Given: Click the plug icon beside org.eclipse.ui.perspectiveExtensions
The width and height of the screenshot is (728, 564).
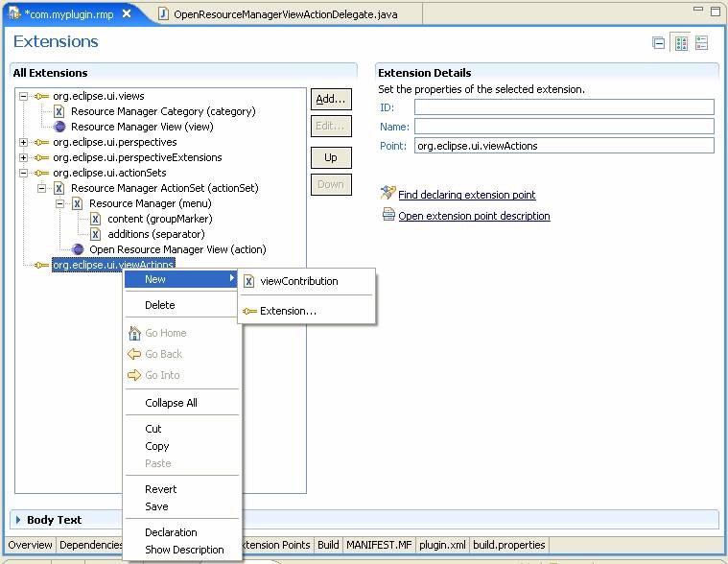Looking at the screenshot, I should click(x=41, y=158).
